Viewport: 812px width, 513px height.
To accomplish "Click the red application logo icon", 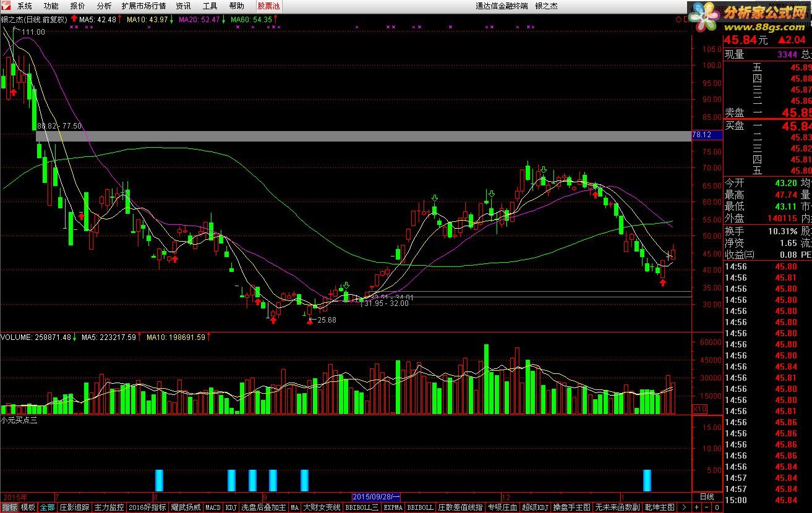I will 6,6.
